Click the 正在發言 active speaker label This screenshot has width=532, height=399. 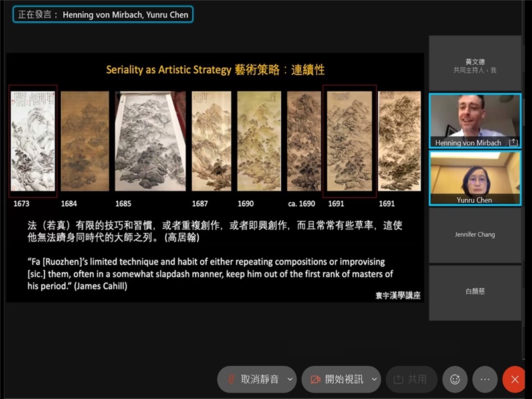(x=103, y=15)
